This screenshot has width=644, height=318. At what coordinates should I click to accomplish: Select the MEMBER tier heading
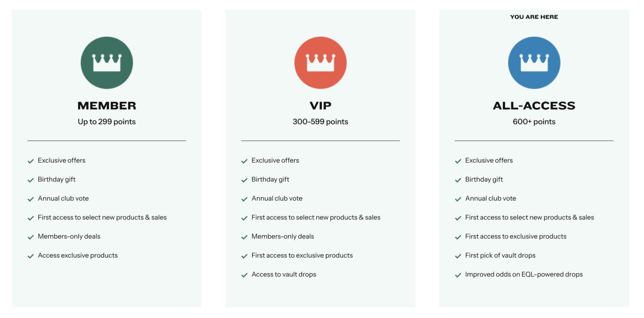107,106
